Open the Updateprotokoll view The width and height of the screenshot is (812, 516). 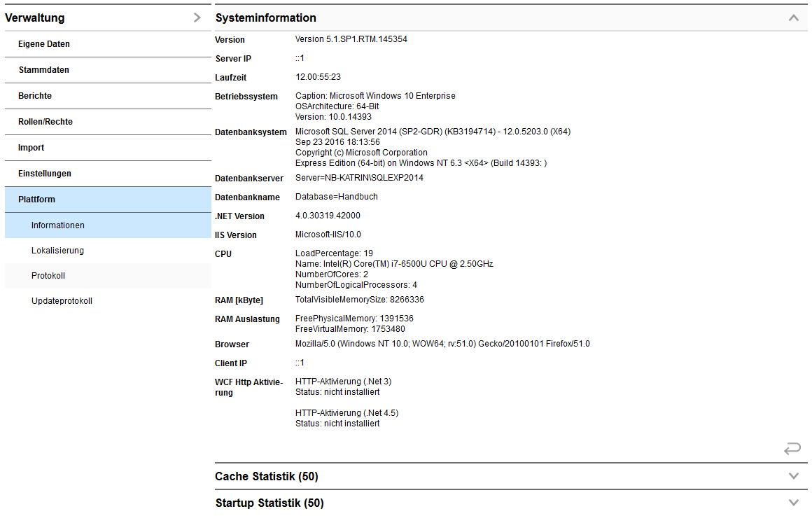(x=63, y=300)
